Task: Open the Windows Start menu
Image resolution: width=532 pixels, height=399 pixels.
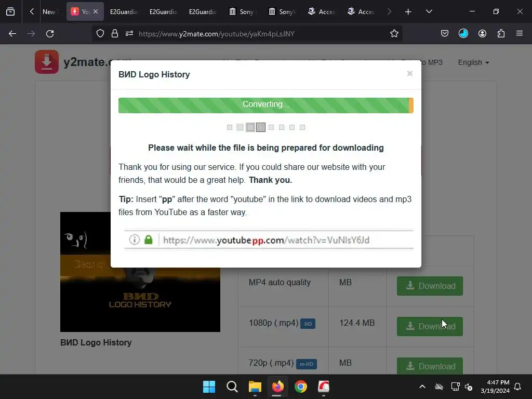Action: 209,387
